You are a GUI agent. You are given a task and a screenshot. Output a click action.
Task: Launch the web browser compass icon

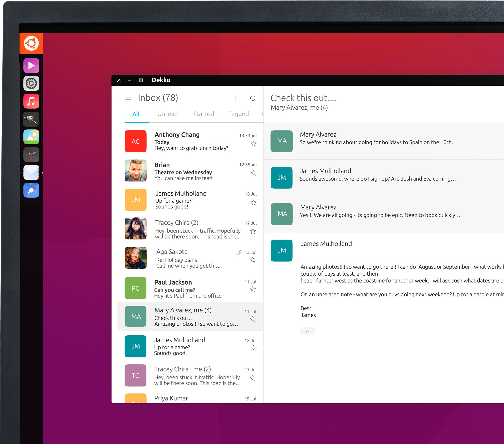pyautogui.click(x=31, y=190)
